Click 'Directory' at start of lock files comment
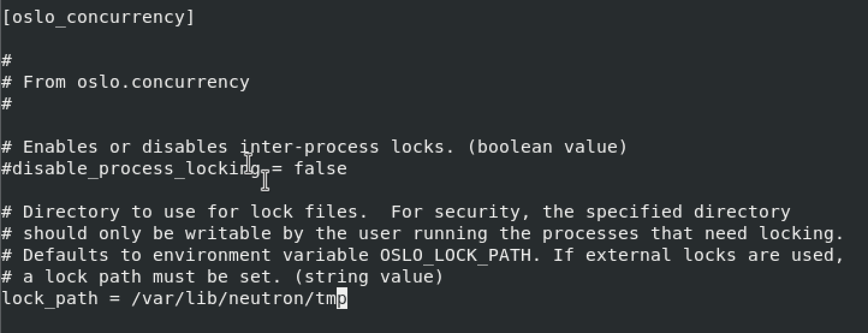Viewport: 868px width, 333px height. pos(72,212)
